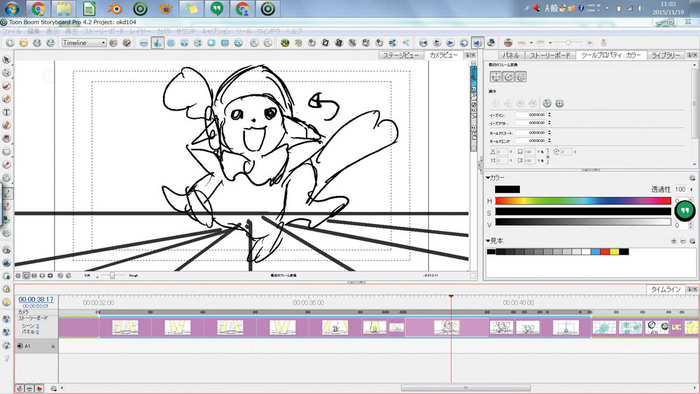Toggle the lock on track A1
This screenshot has width=700, height=394.
53,346
